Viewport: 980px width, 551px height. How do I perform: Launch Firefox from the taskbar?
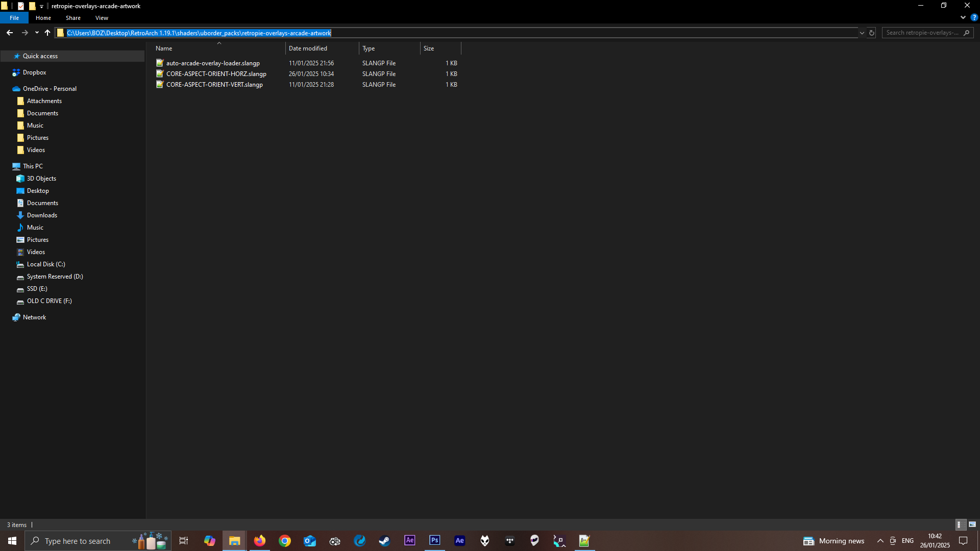pyautogui.click(x=260, y=540)
